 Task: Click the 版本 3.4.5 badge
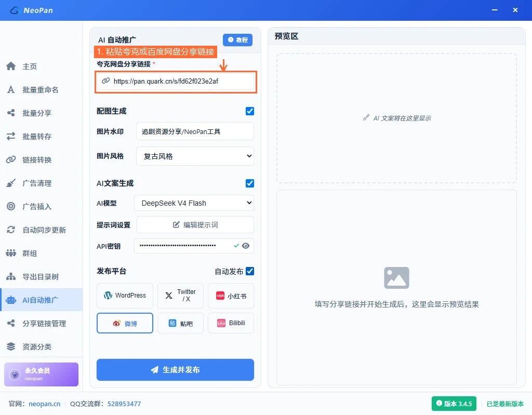(x=454, y=404)
